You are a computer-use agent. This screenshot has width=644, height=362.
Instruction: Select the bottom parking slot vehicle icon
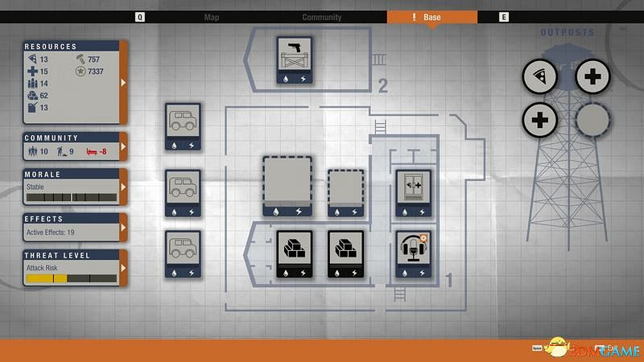[x=183, y=254]
